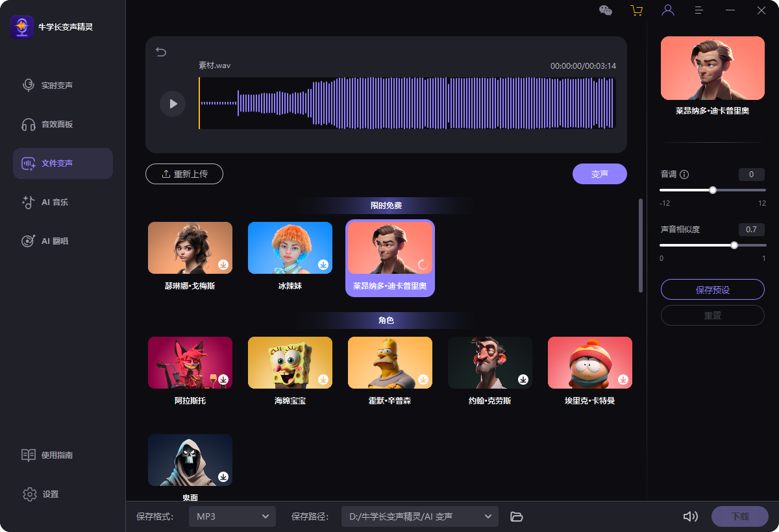Click download icon on 埃里克•卡特曼 card
This screenshot has width=779, height=532.
click(x=623, y=380)
